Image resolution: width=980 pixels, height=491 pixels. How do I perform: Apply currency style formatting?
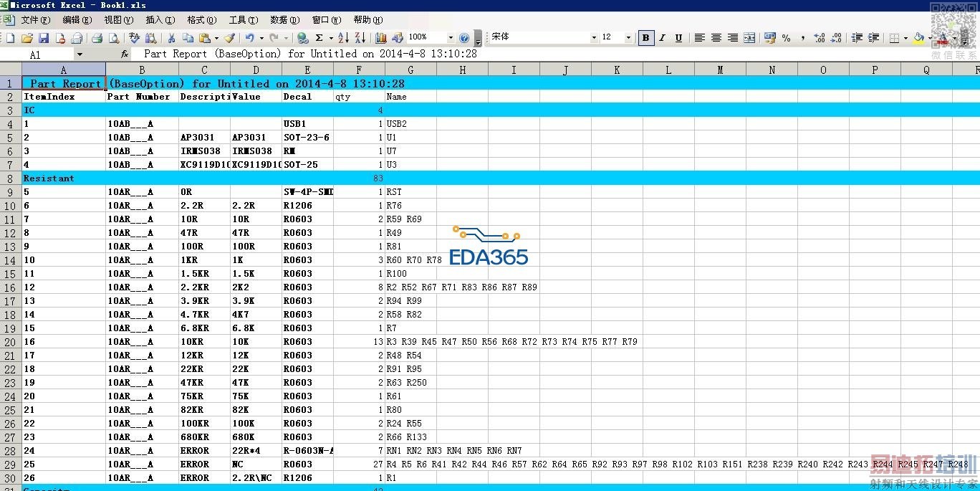[770, 37]
